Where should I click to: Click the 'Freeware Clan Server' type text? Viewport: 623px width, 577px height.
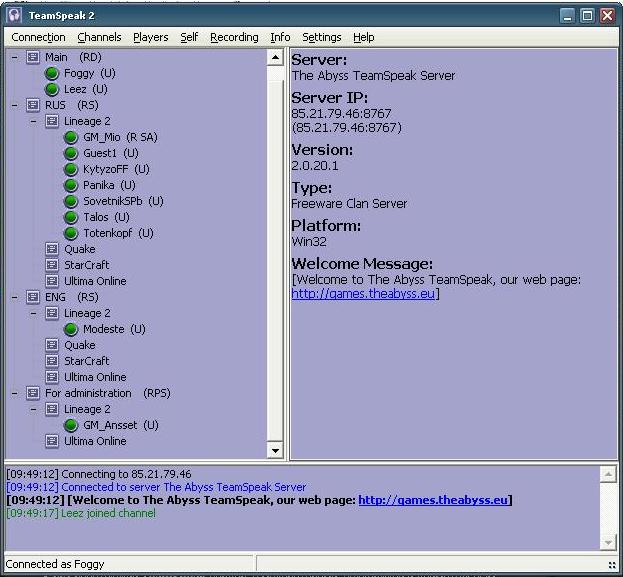[349, 204]
